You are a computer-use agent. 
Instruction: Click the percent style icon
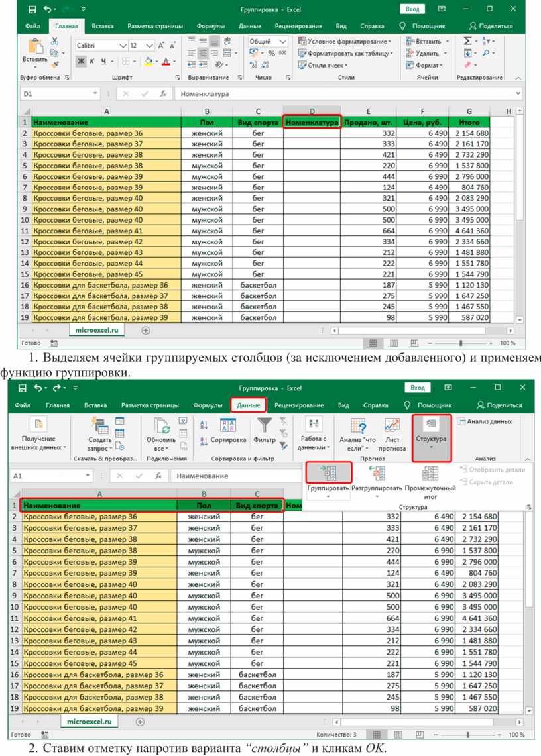tap(272, 53)
